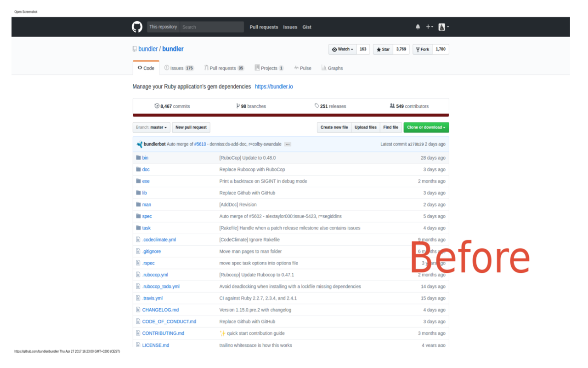Click the .gitignore file icon
The height and width of the screenshot is (368, 588).
point(138,252)
